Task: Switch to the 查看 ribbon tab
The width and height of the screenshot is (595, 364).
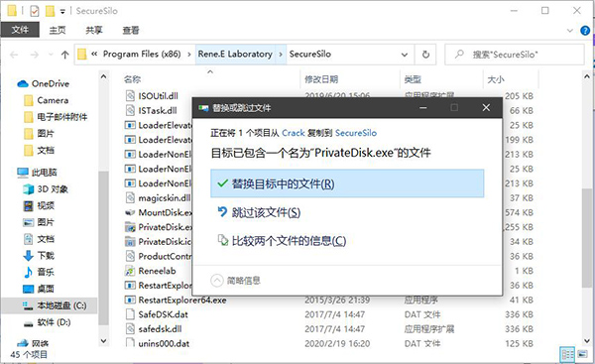Action: pyautogui.click(x=131, y=30)
